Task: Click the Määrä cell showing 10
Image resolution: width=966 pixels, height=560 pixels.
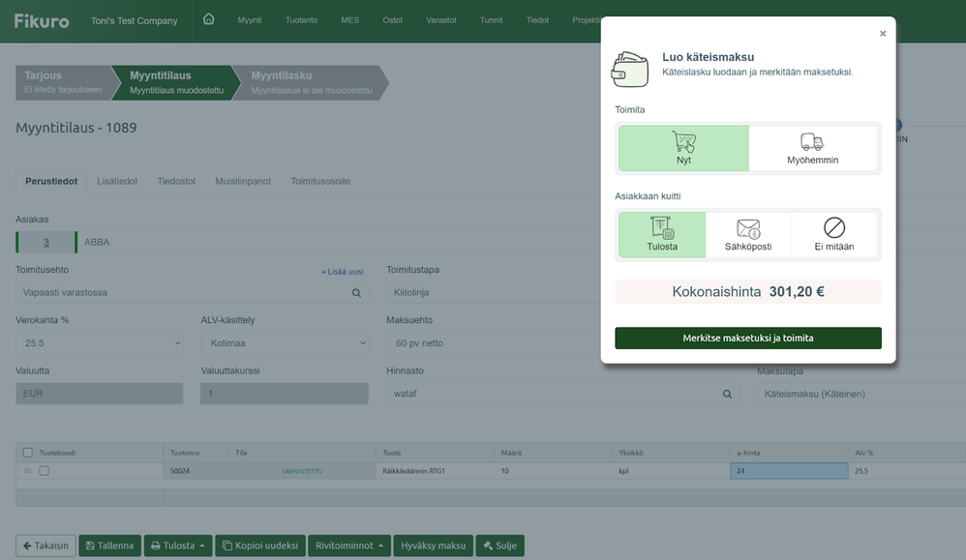Action: point(553,471)
